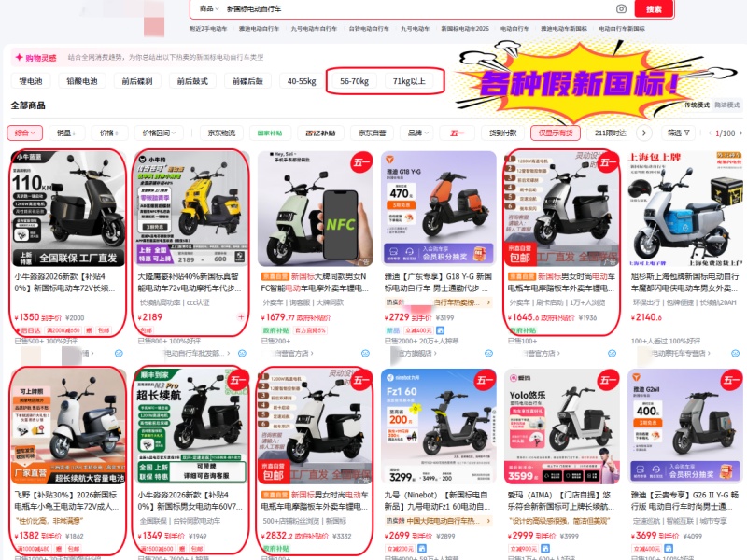The height and width of the screenshot is (560, 747).
Task: Expand the 品牌 dropdown
Action: (x=417, y=133)
